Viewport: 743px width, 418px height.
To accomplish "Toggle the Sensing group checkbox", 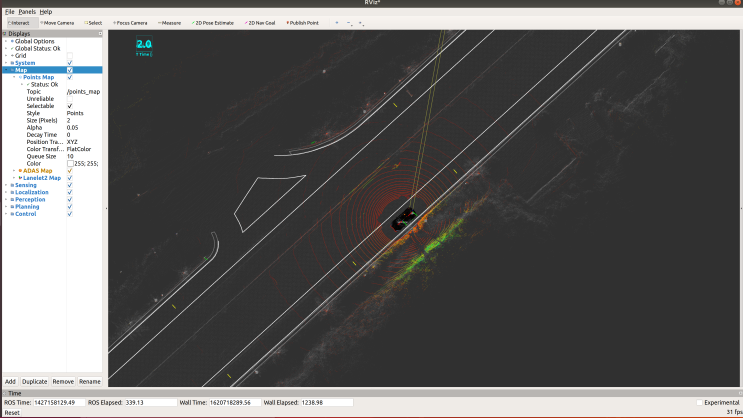I will pyautogui.click(x=70, y=185).
